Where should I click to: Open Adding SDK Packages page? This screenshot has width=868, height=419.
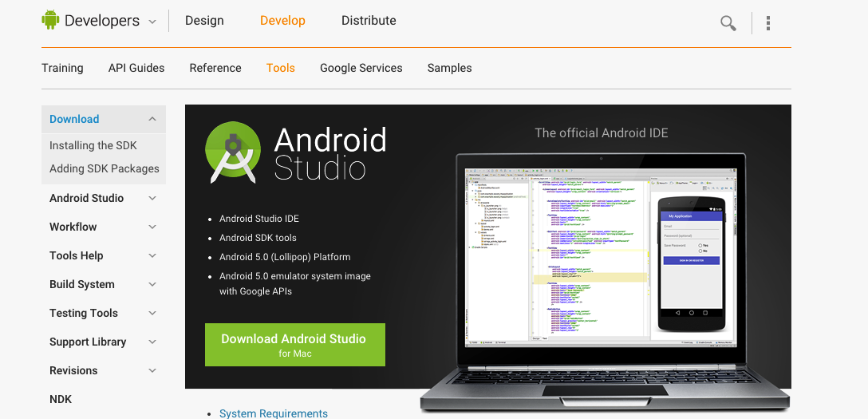tap(104, 169)
